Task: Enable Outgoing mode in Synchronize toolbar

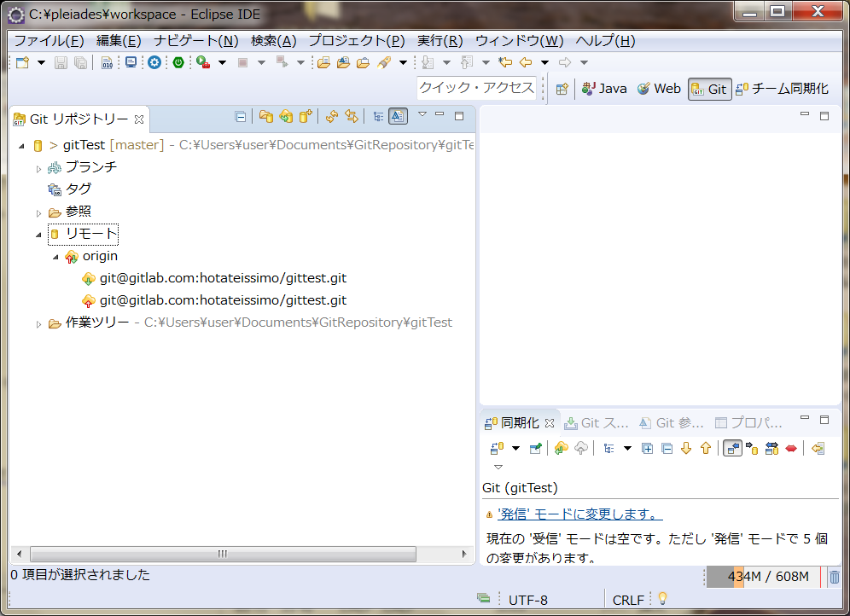Action: 752,448
